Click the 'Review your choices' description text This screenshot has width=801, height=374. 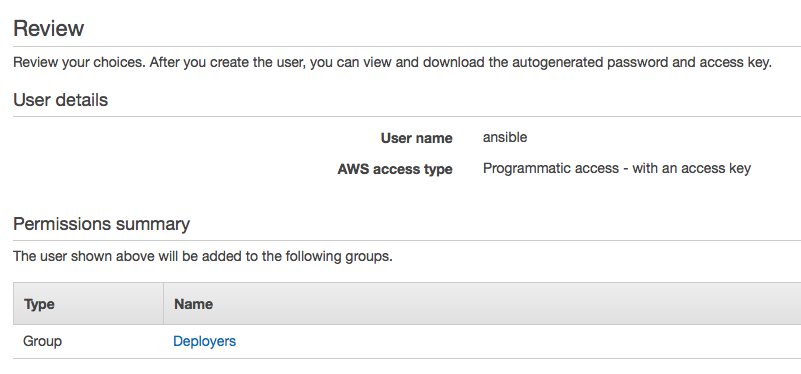(392, 63)
